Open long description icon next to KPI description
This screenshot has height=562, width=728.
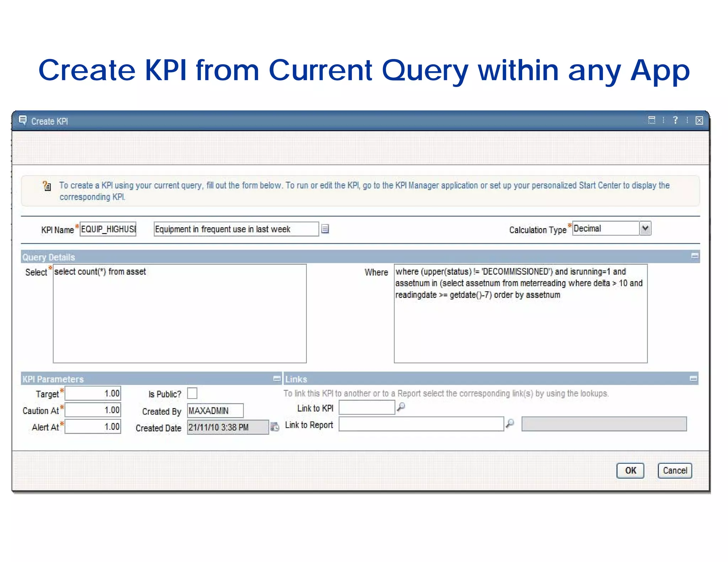click(325, 229)
